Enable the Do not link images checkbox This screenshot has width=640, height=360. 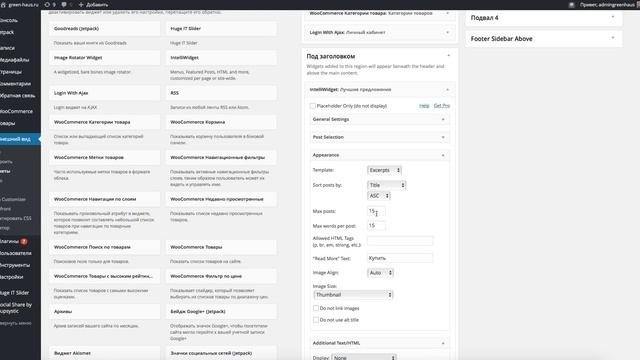pos(316,308)
